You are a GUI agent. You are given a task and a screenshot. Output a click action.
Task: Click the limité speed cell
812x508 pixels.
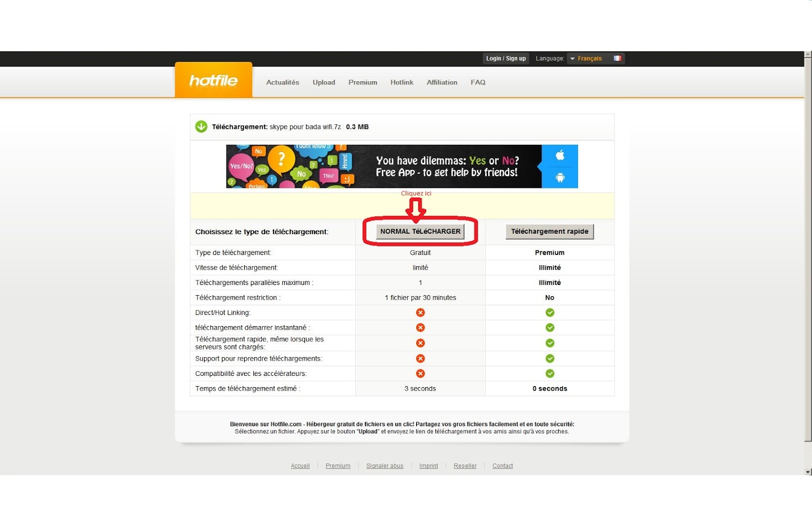point(420,268)
